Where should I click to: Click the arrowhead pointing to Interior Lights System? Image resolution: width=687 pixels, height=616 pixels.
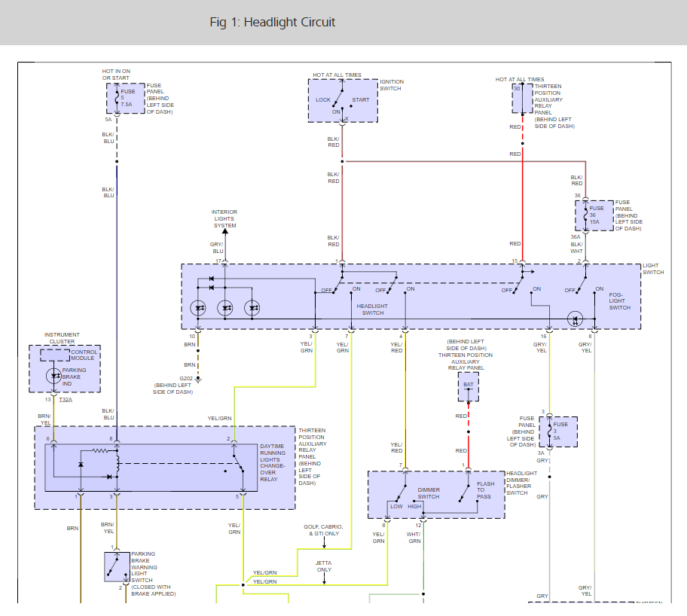pyautogui.click(x=224, y=231)
